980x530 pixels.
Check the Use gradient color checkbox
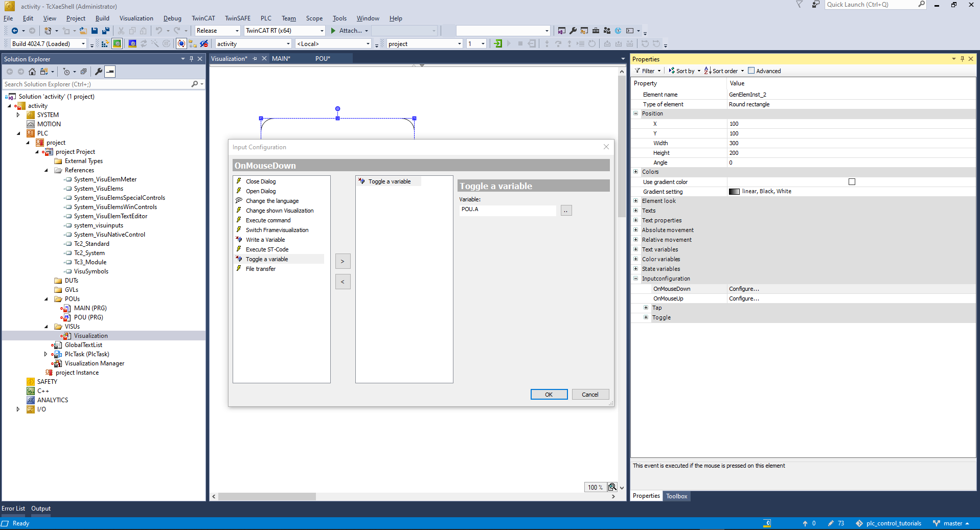pyautogui.click(x=852, y=182)
